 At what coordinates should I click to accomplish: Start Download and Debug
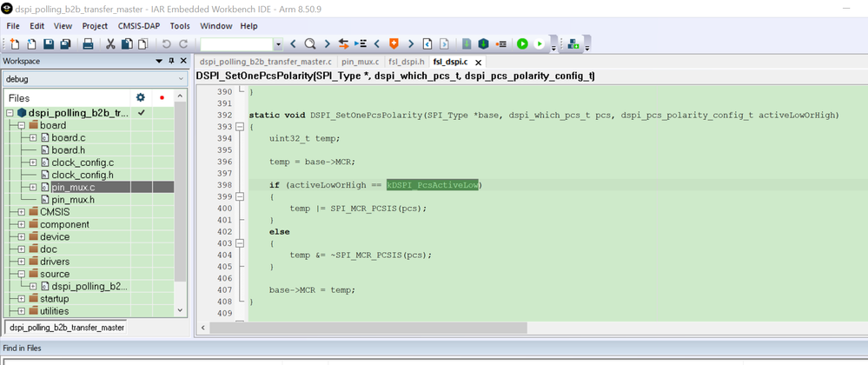click(x=522, y=43)
